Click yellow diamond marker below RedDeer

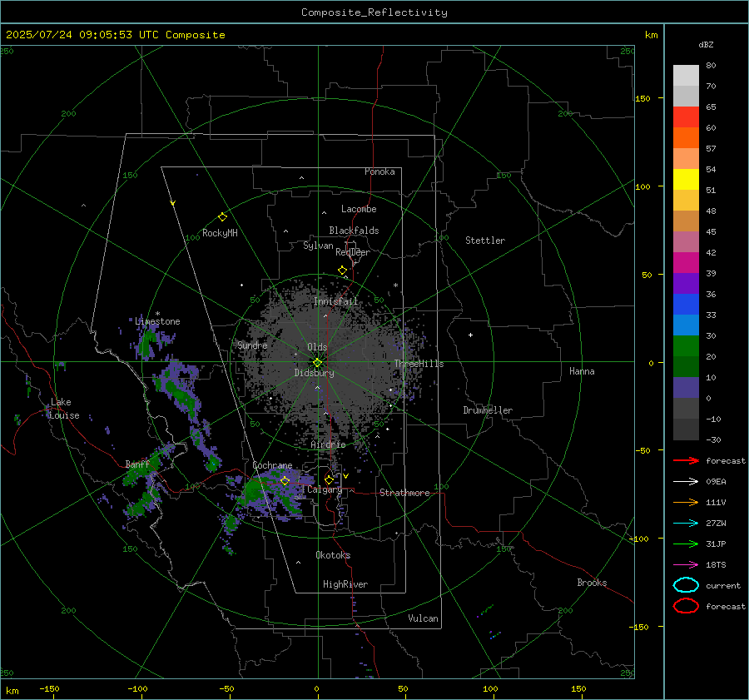tap(343, 271)
